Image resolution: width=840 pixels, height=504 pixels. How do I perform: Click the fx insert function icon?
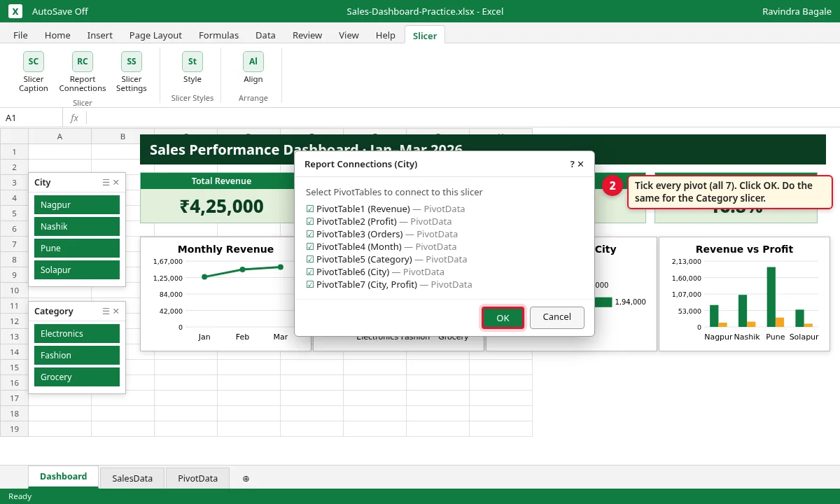point(74,118)
